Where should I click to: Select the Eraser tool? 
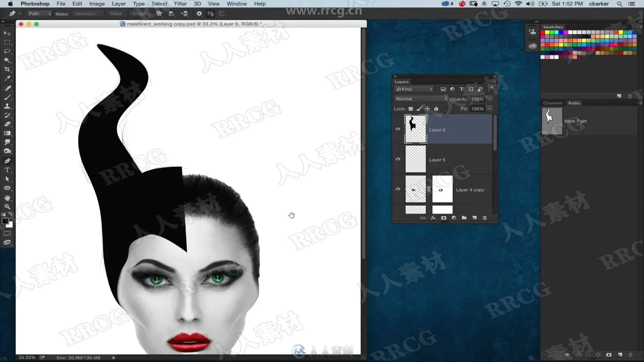tap(7, 124)
